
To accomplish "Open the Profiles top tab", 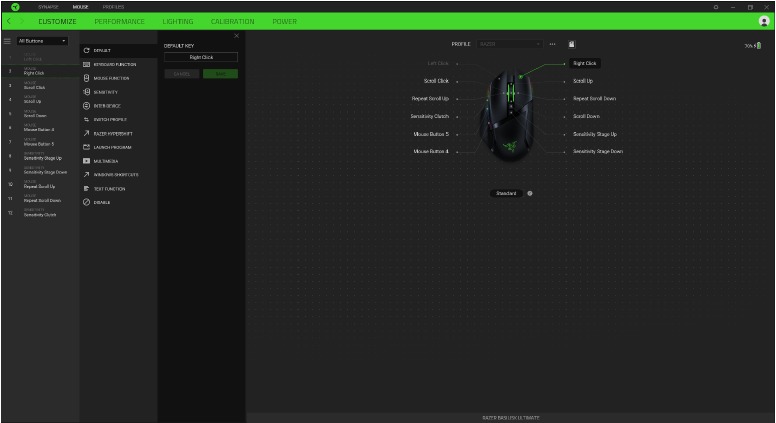I will (113, 7).
